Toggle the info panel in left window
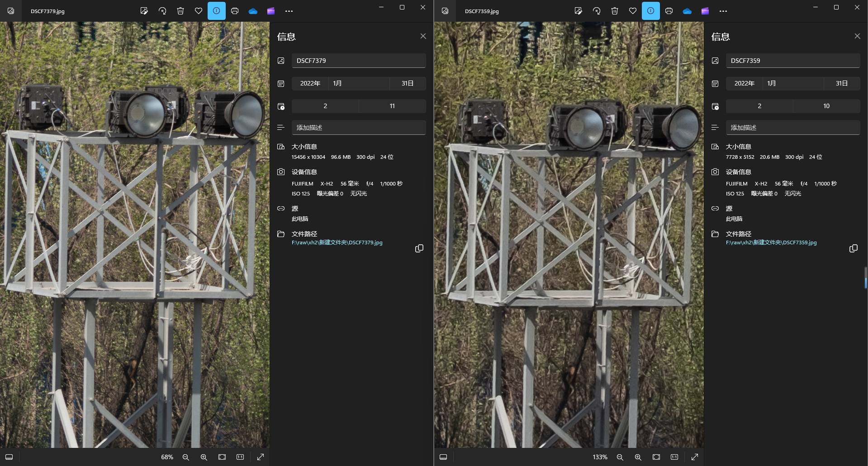The height and width of the screenshot is (466, 868). 217,11
